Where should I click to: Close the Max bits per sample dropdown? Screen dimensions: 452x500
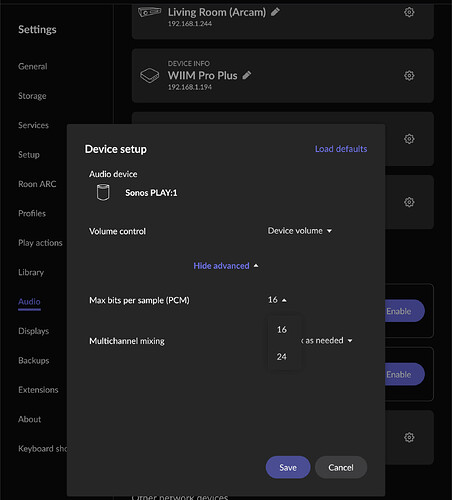[x=277, y=300]
